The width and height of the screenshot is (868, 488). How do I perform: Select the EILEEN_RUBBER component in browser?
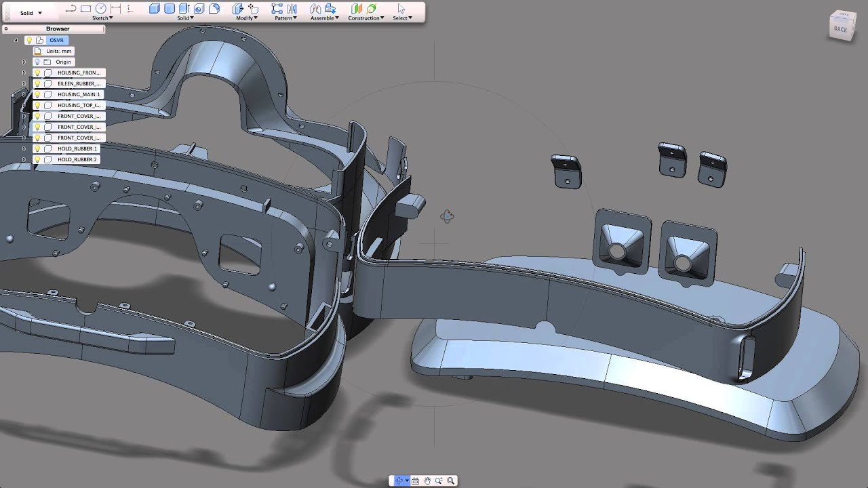(x=79, y=83)
